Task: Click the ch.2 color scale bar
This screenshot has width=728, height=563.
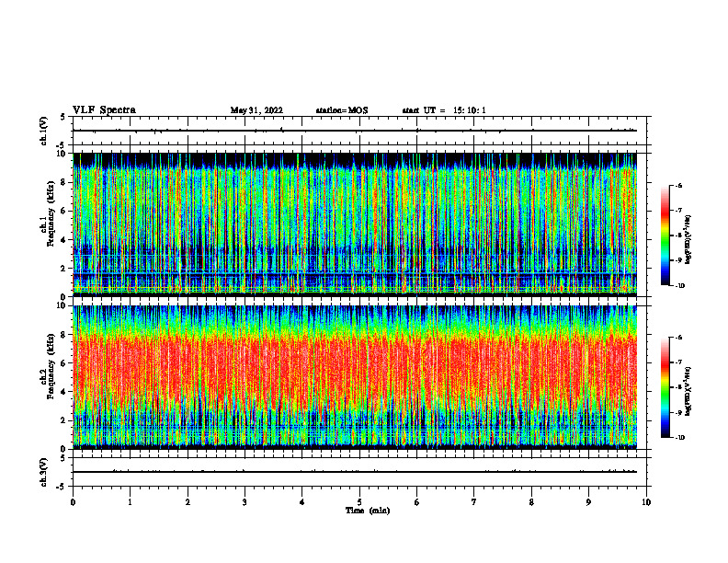Action: 665,387
